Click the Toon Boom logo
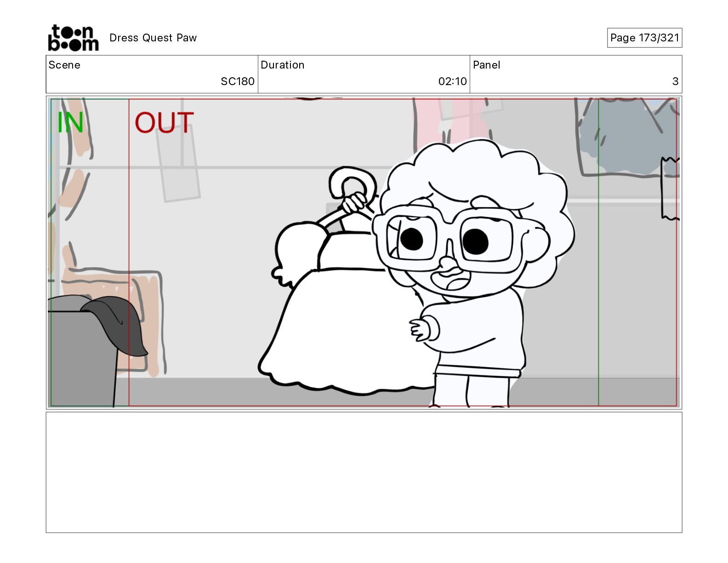 [73, 38]
